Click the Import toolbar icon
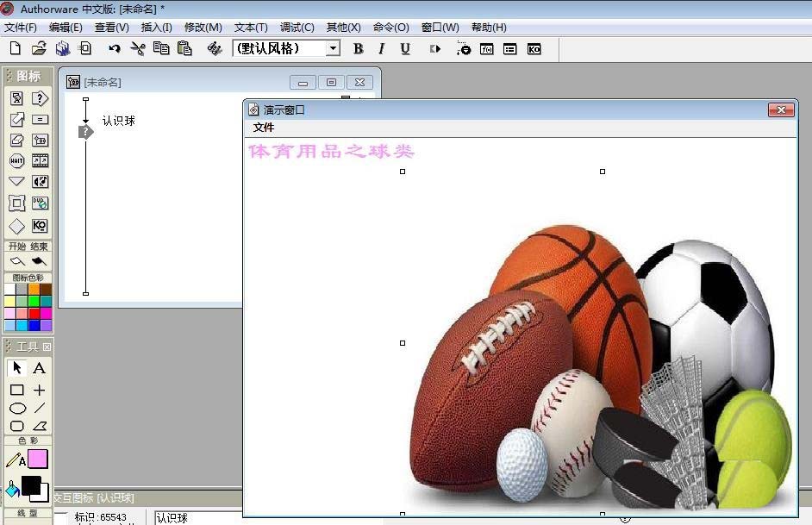This screenshot has width=812, height=525. [85, 48]
